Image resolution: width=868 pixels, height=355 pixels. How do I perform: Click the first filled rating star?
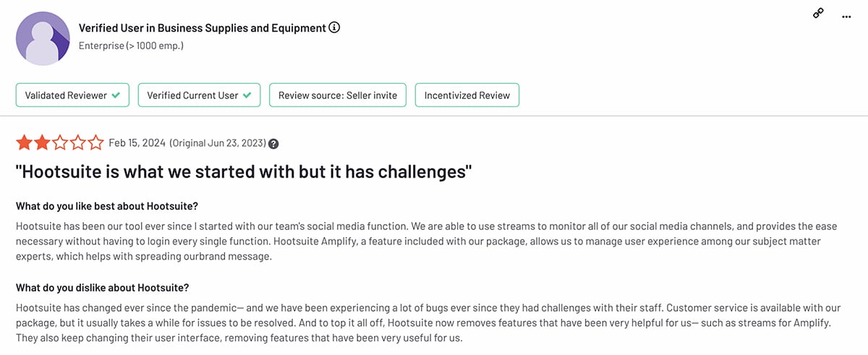24,142
